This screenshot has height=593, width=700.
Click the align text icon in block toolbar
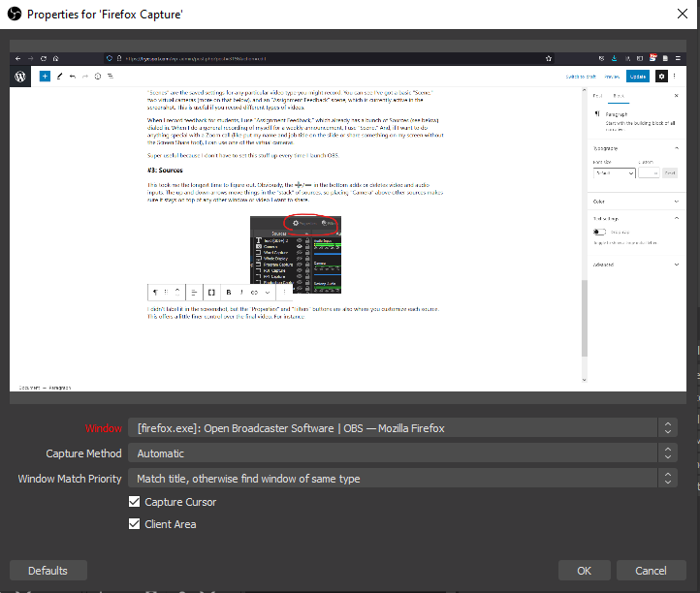pyautogui.click(x=194, y=293)
